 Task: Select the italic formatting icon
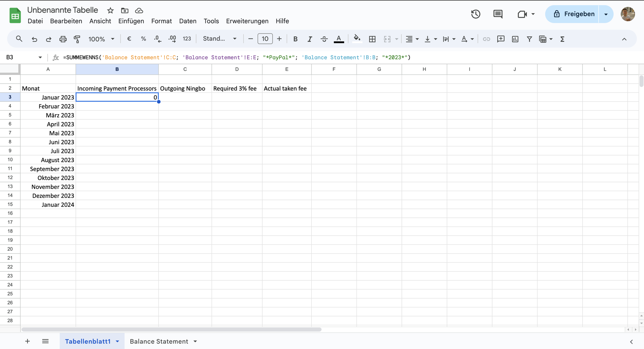click(x=309, y=39)
